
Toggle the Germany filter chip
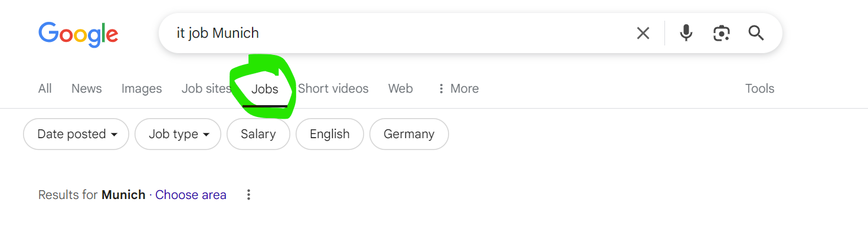[409, 134]
